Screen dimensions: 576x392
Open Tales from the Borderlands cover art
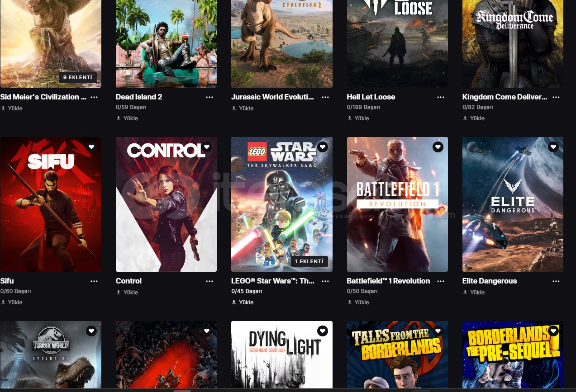pos(397,355)
